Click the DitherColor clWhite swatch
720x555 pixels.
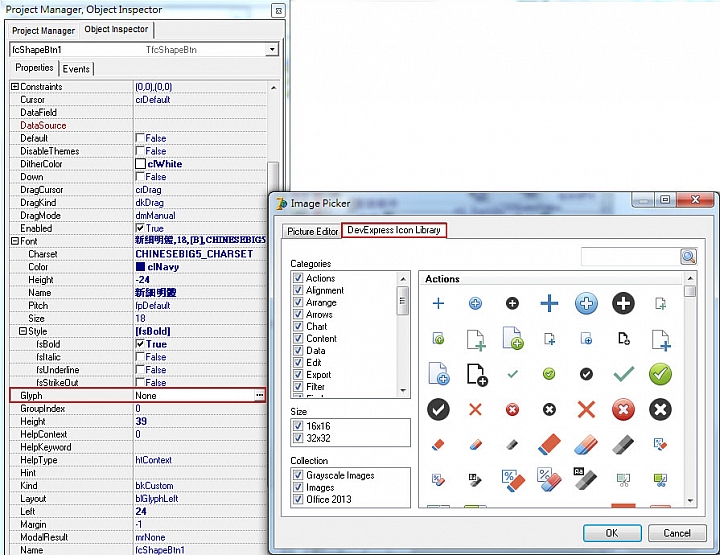(x=141, y=164)
